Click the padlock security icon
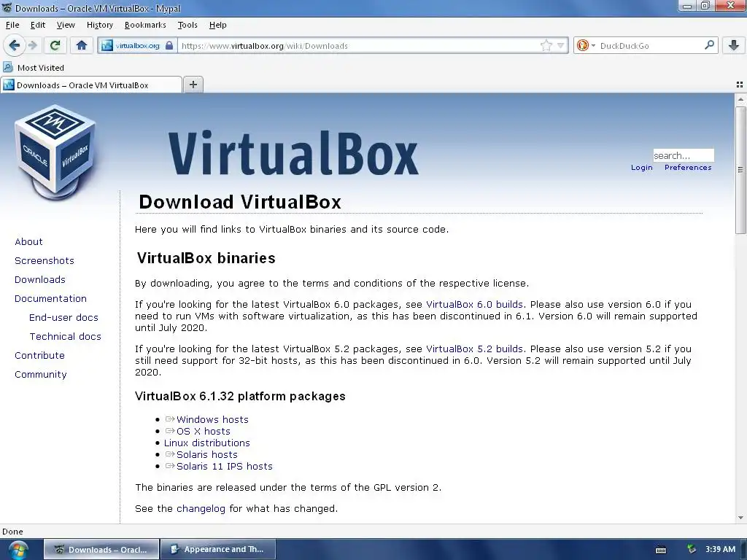Screen dimensions: 747x560 (169, 46)
